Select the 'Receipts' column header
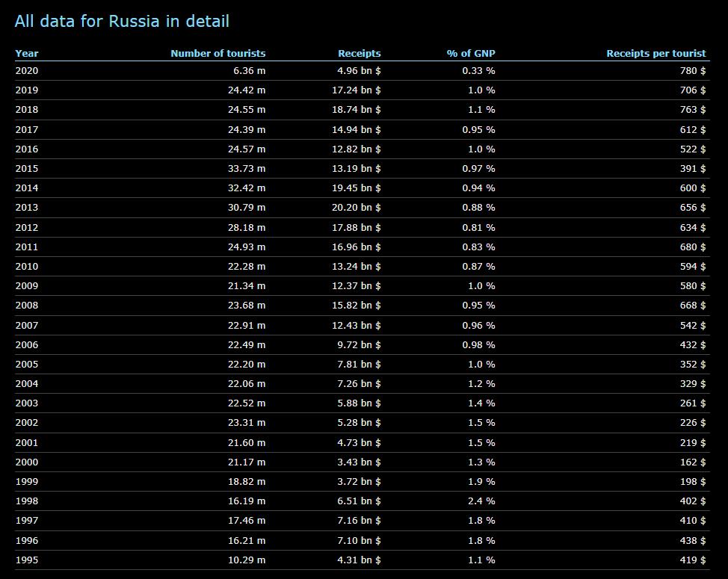This screenshot has height=579, width=728. pos(360,53)
